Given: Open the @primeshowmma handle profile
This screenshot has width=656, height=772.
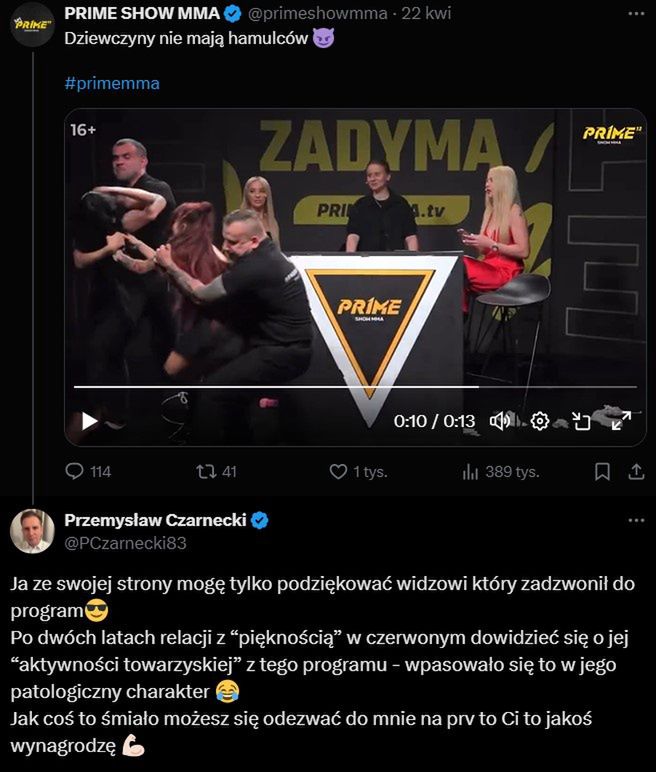Looking at the screenshot, I should (x=317, y=13).
